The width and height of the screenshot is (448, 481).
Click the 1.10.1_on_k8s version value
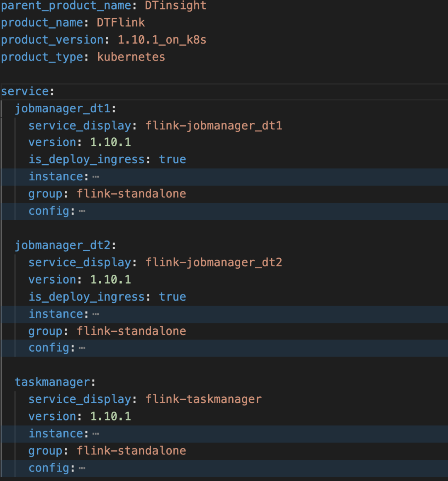[x=162, y=40]
